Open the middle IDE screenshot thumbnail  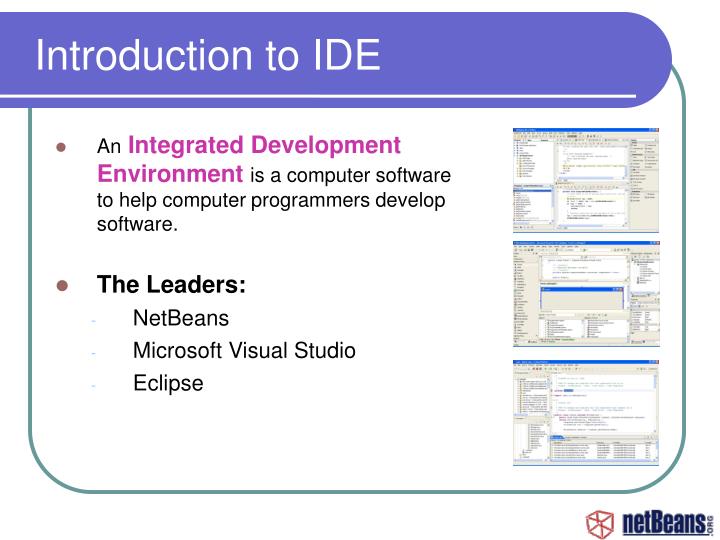[x=586, y=295]
